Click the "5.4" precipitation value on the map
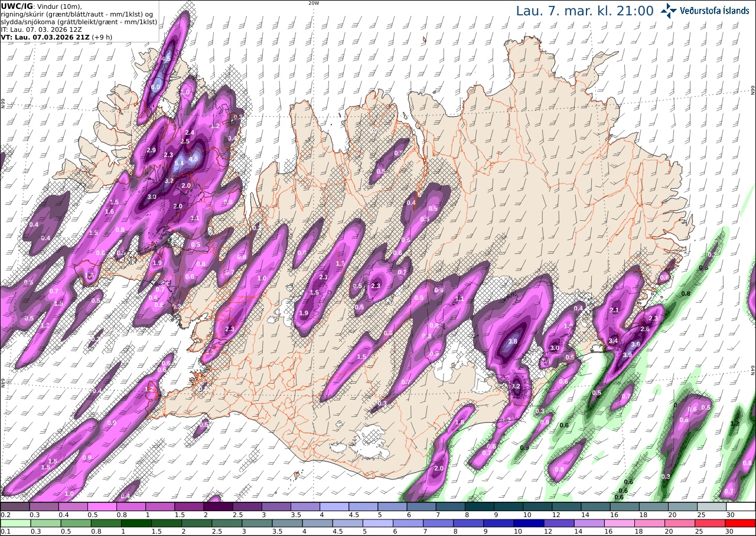 [180, 162]
